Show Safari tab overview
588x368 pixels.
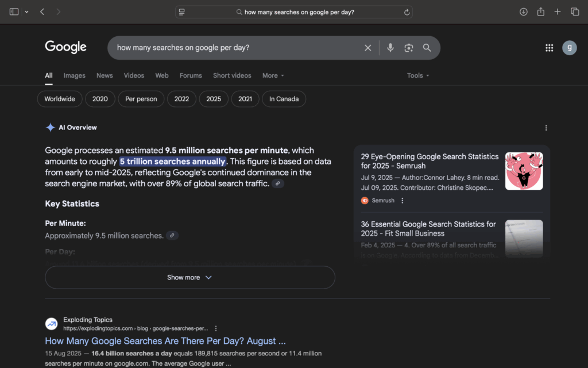point(575,11)
